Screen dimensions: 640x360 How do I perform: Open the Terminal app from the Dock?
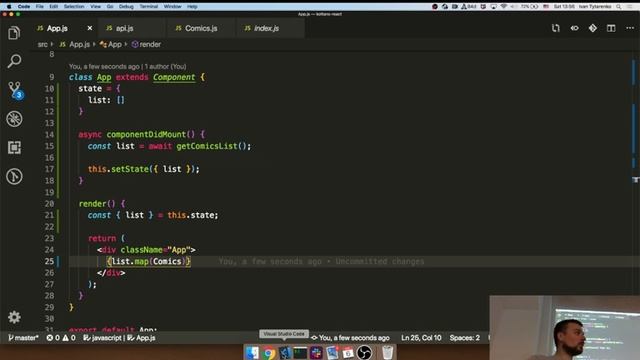pos(300,352)
